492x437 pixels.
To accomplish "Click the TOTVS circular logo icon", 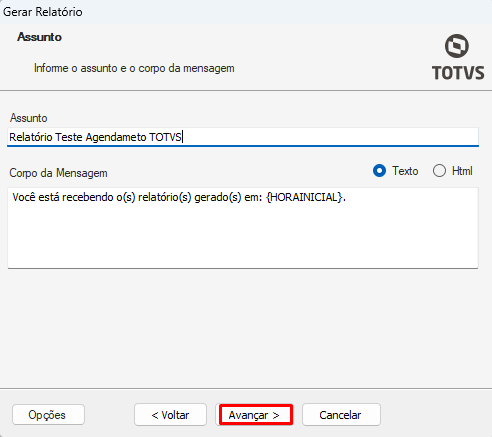I will (x=457, y=46).
